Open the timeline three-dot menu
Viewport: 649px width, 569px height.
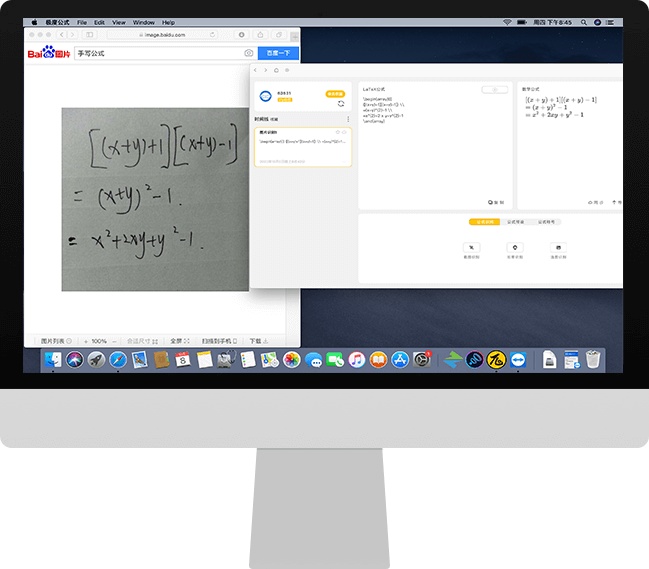(x=348, y=119)
